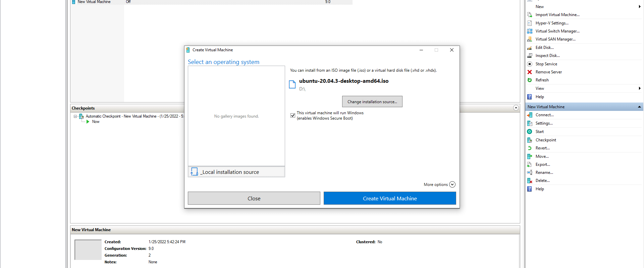The width and height of the screenshot is (644, 268).
Task: Minimize the Create Virtual Machine dialog
Action: pyautogui.click(x=421, y=50)
